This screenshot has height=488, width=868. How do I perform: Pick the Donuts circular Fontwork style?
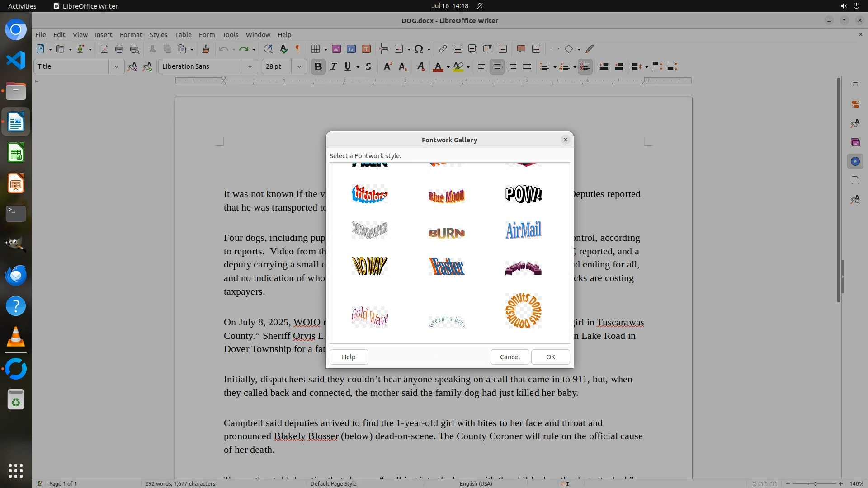coord(523,310)
